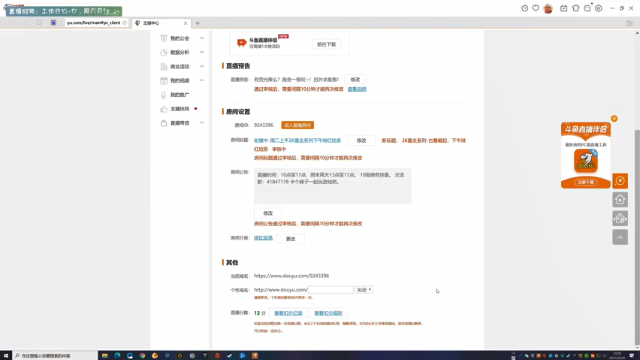Close the floating 斗鱼直播伴侣 ad

coord(614,118)
